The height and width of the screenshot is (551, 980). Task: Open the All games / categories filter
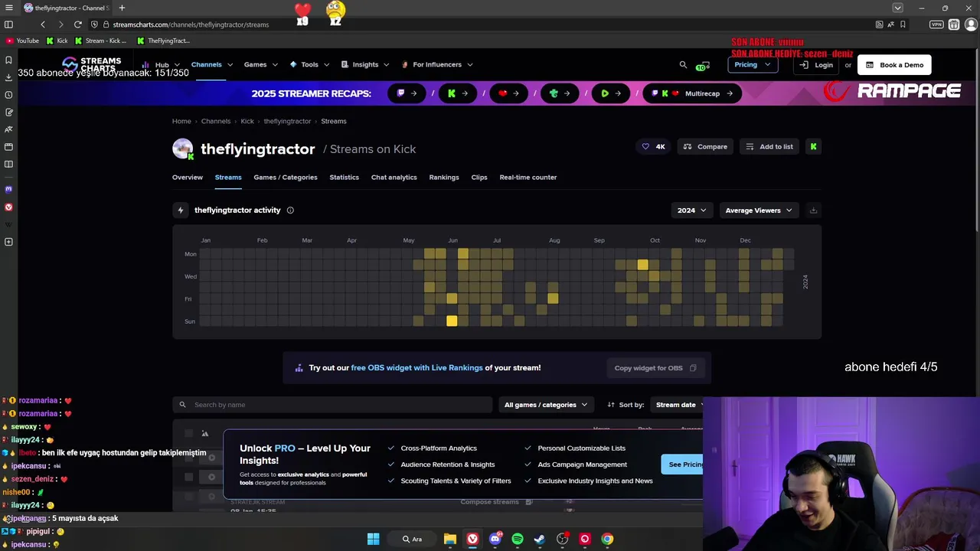click(546, 404)
